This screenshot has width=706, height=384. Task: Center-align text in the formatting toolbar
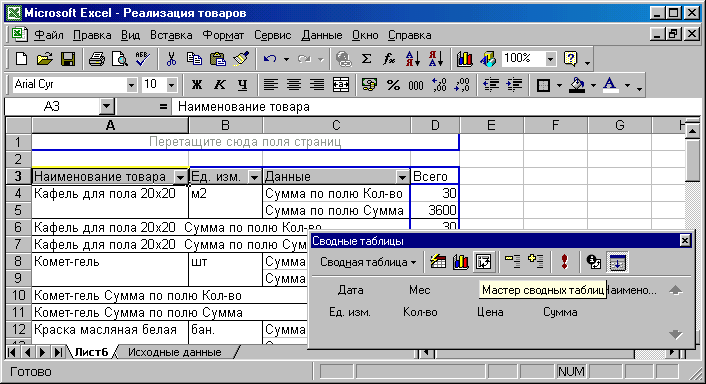pos(294,85)
